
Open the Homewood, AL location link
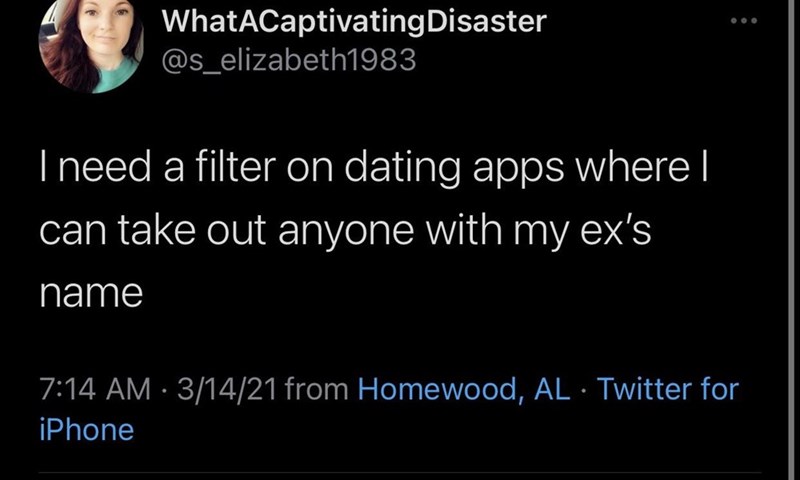click(464, 389)
